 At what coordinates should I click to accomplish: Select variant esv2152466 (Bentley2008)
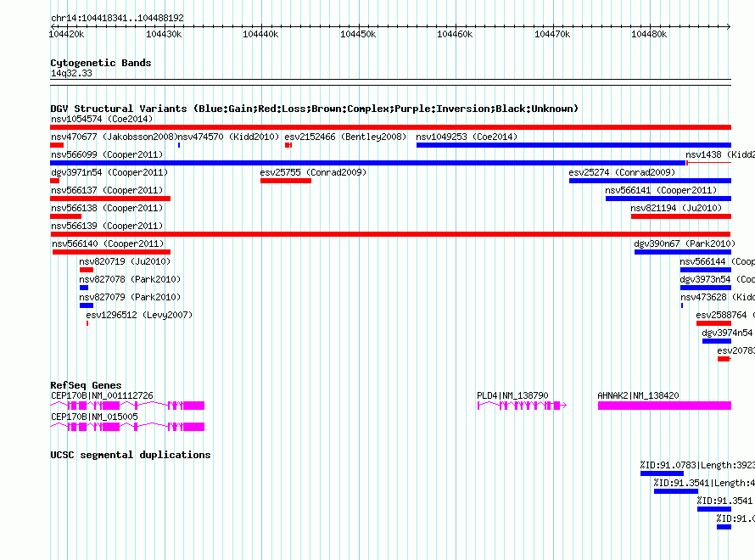[x=345, y=137]
